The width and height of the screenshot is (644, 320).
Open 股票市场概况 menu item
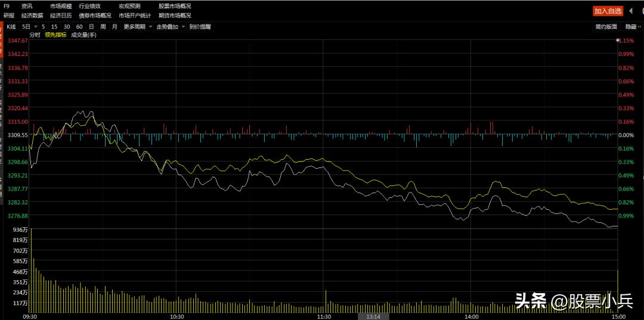[x=175, y=7]
